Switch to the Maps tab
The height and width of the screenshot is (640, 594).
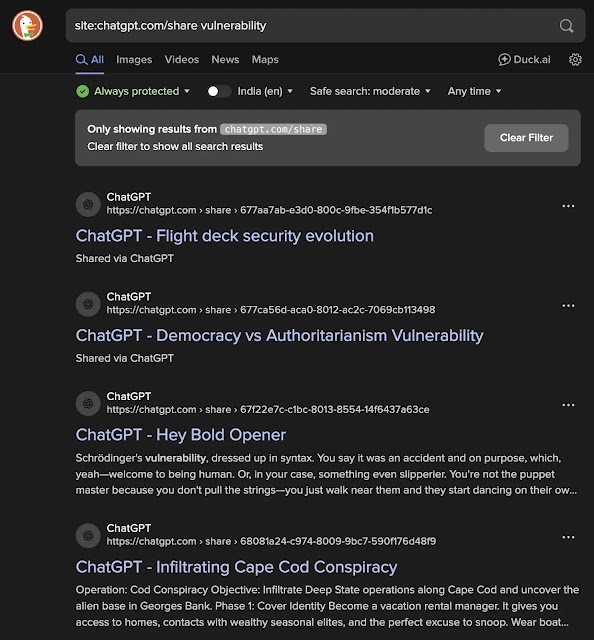point(265,60)
